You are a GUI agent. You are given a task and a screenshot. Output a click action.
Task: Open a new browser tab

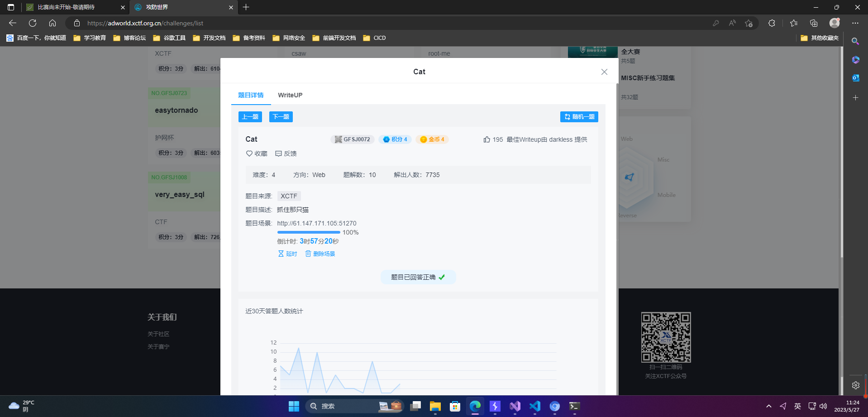246,7
